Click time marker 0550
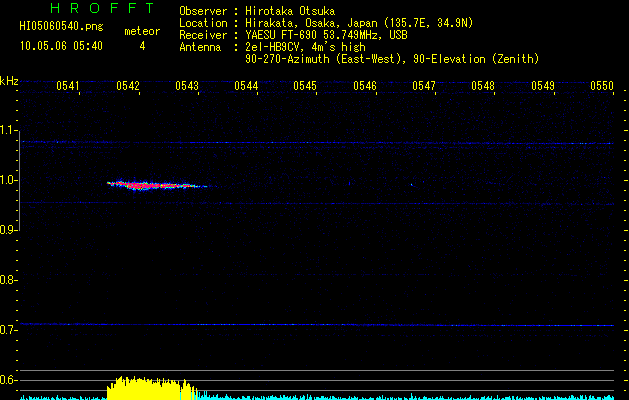The height and width of the screenshot is (400, 629). click(x=602, y=86)
